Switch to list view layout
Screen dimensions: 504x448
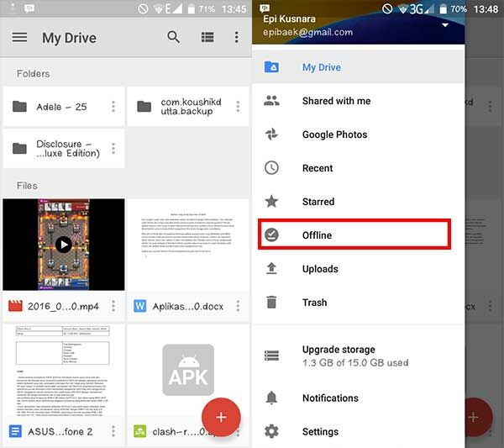pos(207,37)
